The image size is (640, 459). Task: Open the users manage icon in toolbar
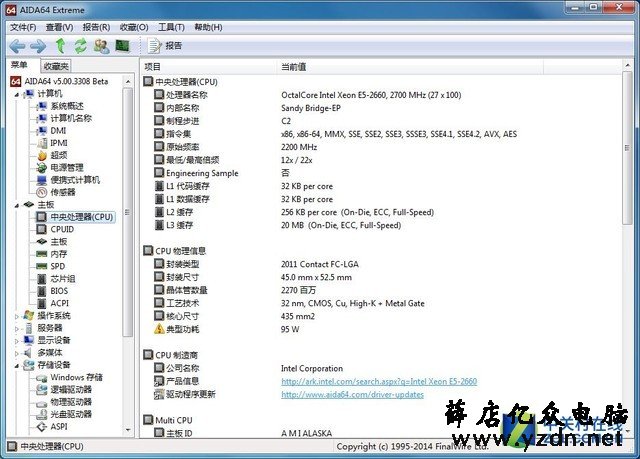coord(101,46)
